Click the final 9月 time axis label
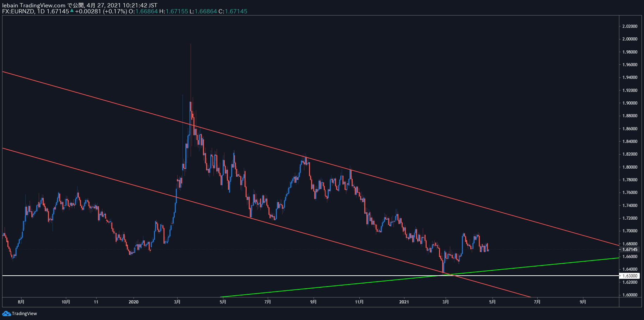The height and width of the screenshot is (320, 644). tap(583, 302)
